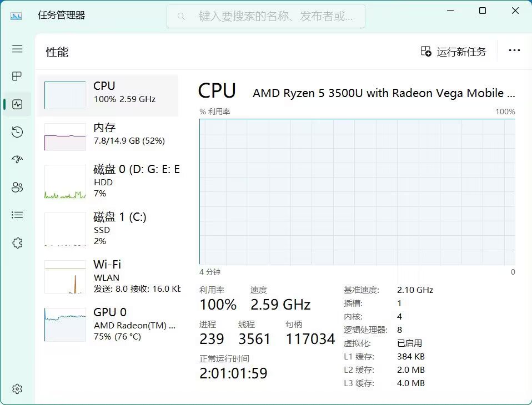
Task: Open the App history icon
Action: tap(17, 132)
